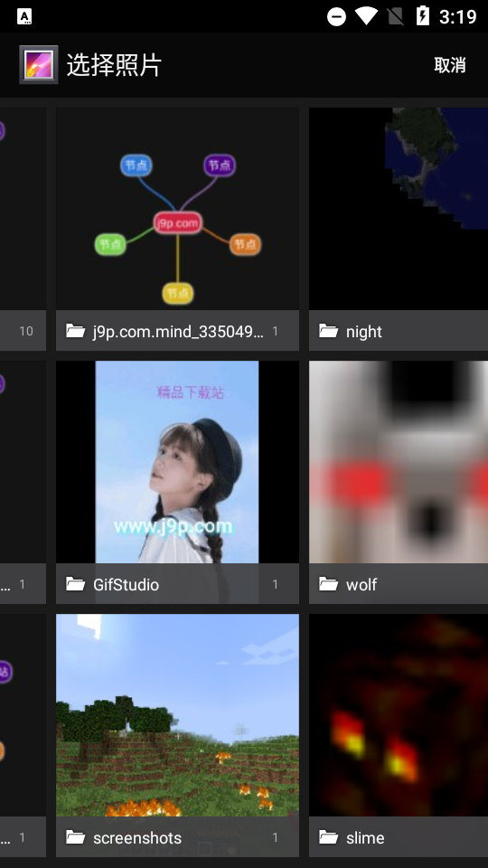Click folder icon beside night label
The height and width of the screenshot is (868, 488).
[329, 331]
